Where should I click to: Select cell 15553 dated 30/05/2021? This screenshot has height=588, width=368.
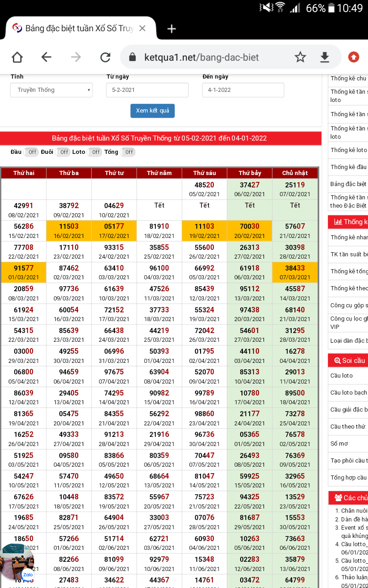pyautogui.click(x=295, y=522)
